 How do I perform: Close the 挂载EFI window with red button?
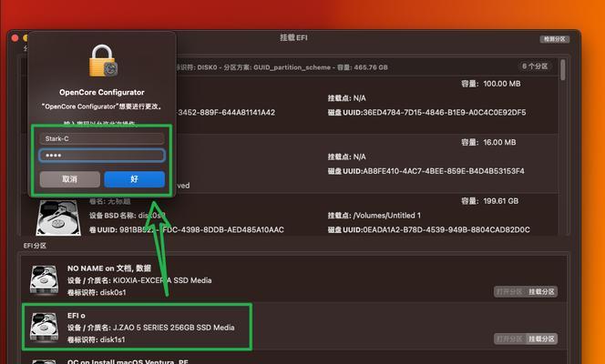[15, 37]
